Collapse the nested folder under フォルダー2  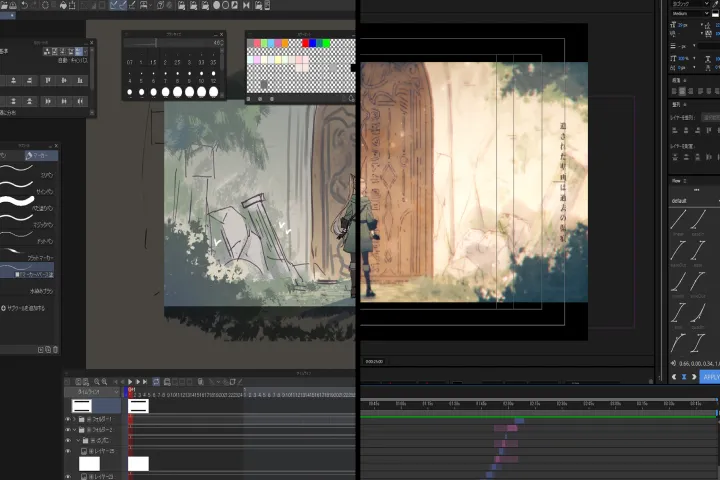[x=79, y=440]
